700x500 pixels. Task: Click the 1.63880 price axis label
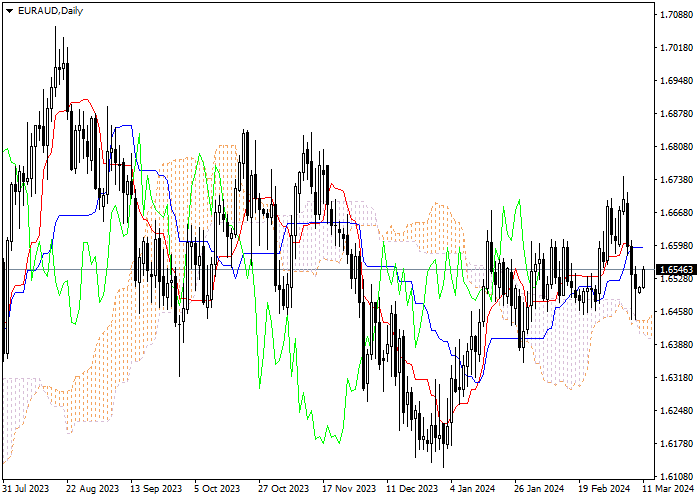pyautogui.click(x=676, y=345)
